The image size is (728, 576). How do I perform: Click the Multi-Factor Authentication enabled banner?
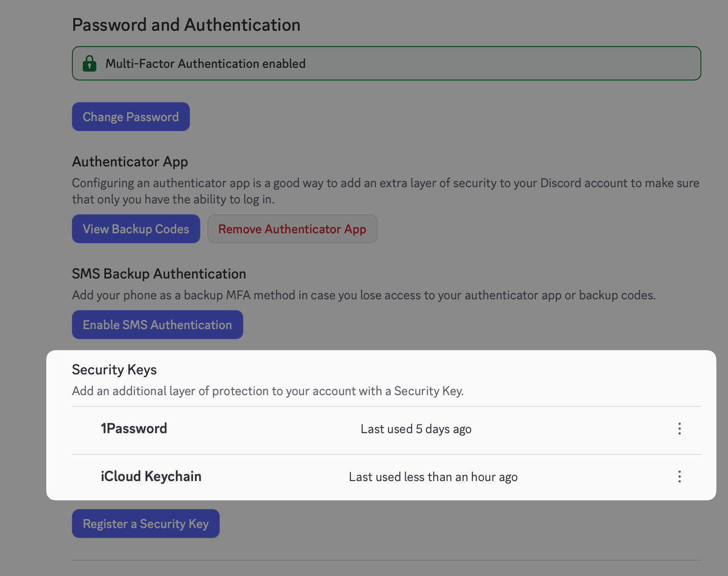[x=386, y=63]
